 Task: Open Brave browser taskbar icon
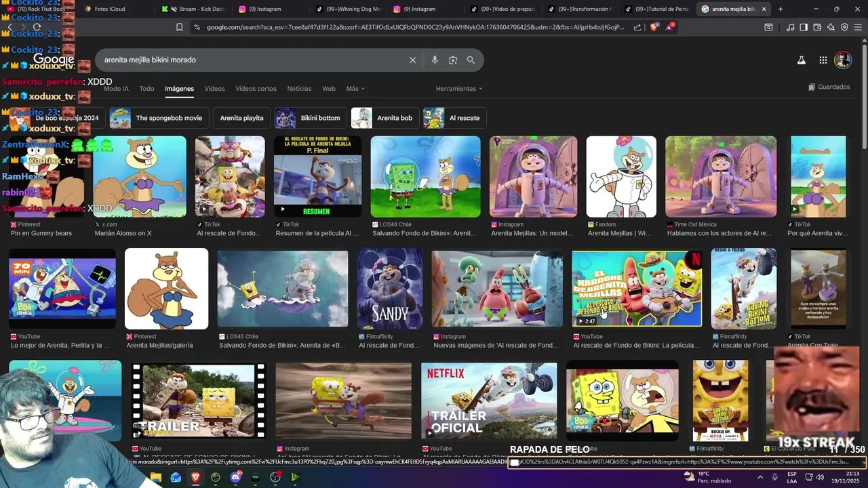195,477
